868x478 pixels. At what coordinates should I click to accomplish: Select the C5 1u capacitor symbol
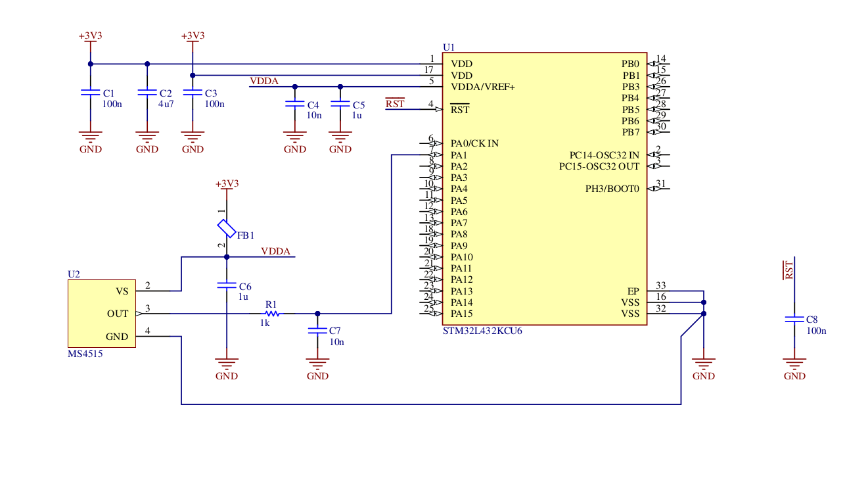point(340,105)
